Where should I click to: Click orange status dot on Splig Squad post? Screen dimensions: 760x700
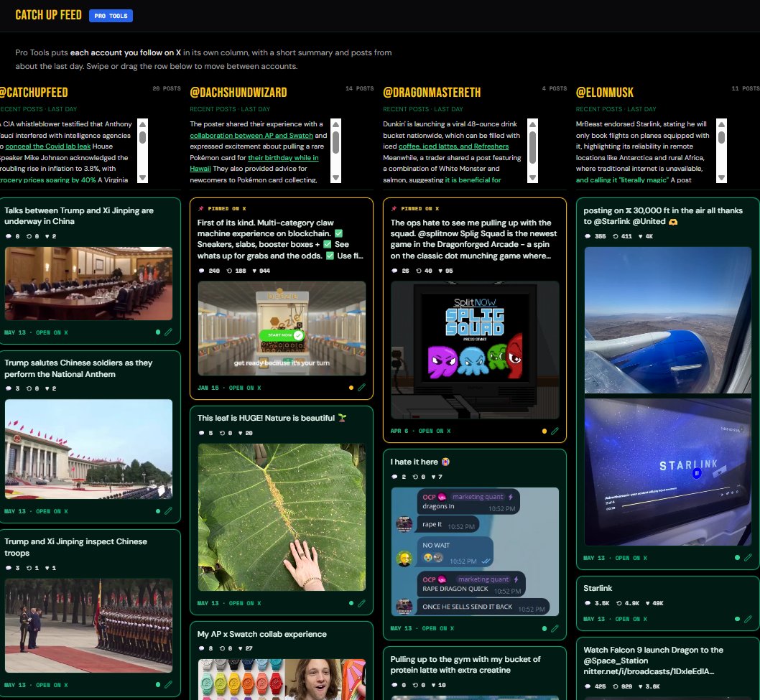click(x=544, y=431)
